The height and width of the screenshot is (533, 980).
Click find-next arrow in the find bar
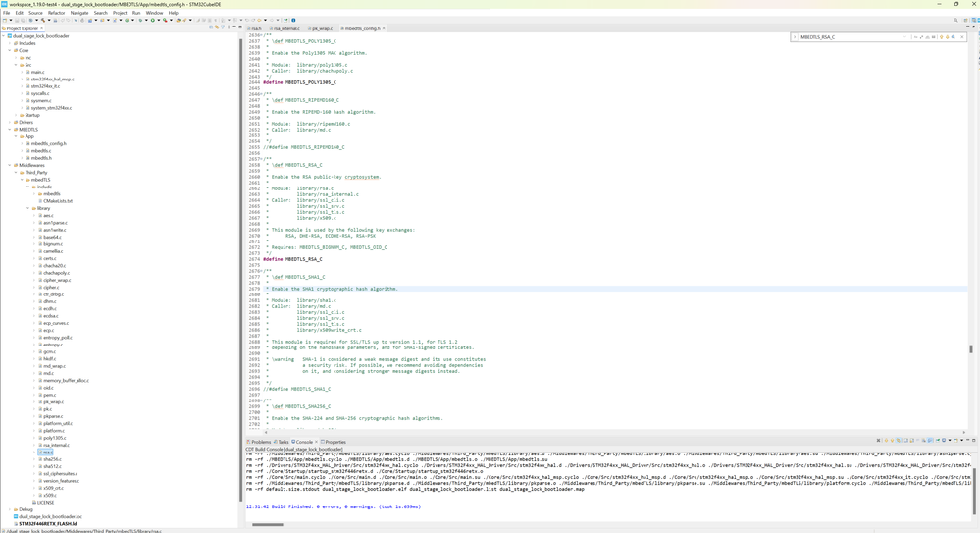pos(947,37)
